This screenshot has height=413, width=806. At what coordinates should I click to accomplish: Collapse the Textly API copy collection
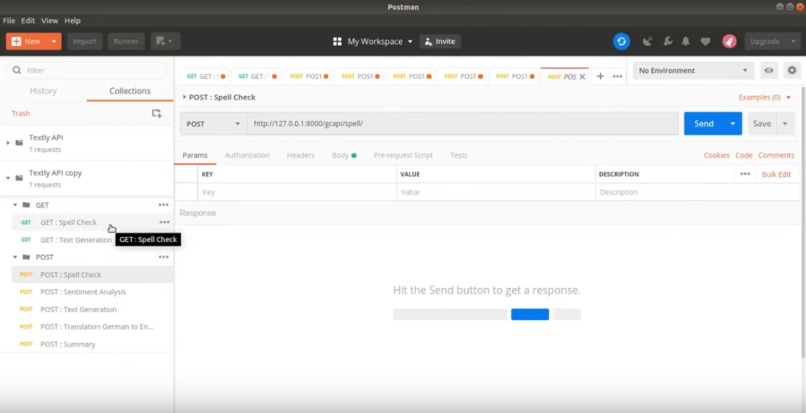[x=8, y=178]
